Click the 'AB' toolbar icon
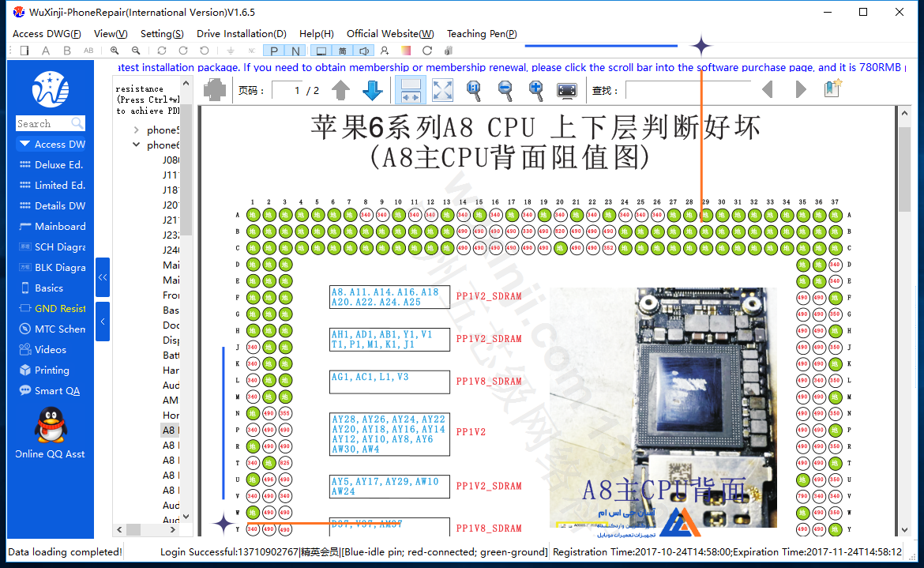Viewport: 924px width, 568px height. [x=88, y=51]
